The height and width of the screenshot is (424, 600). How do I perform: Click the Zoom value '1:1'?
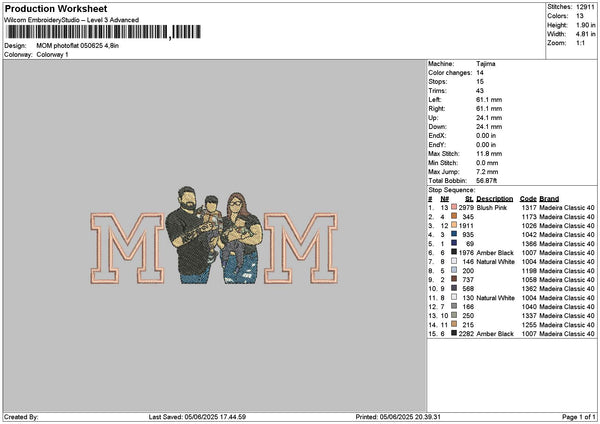tap(580, 43)
